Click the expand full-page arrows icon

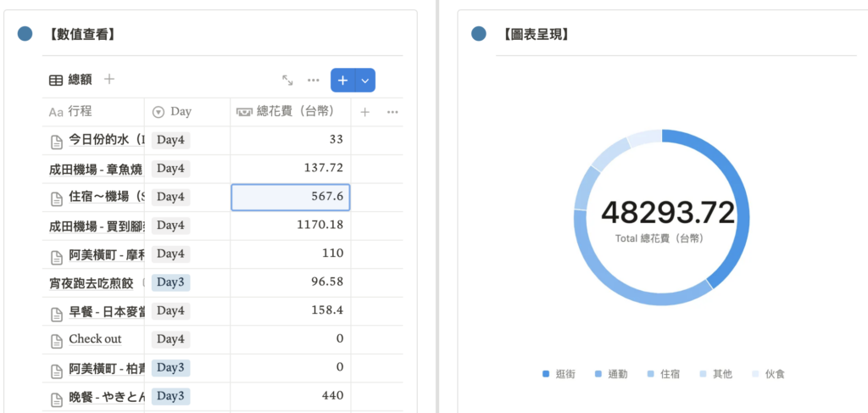click(x=288, y=81)
